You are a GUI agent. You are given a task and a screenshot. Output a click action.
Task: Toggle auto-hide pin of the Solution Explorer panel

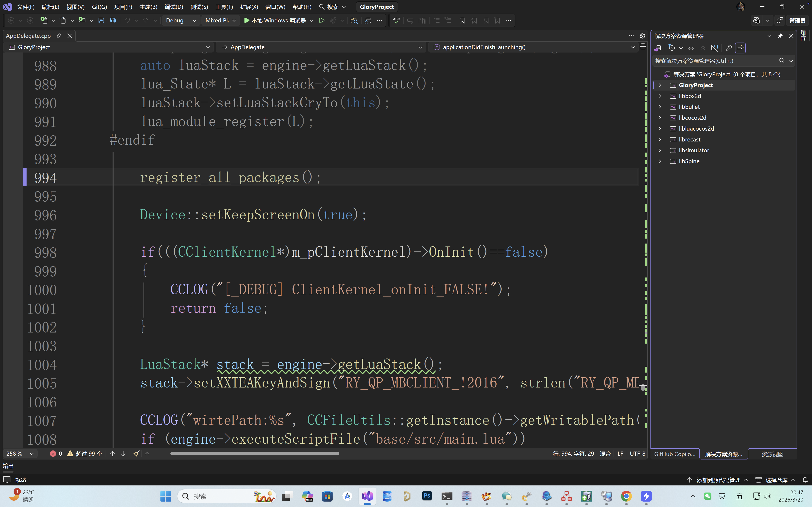pyautogui.click(x=780, y=36)
